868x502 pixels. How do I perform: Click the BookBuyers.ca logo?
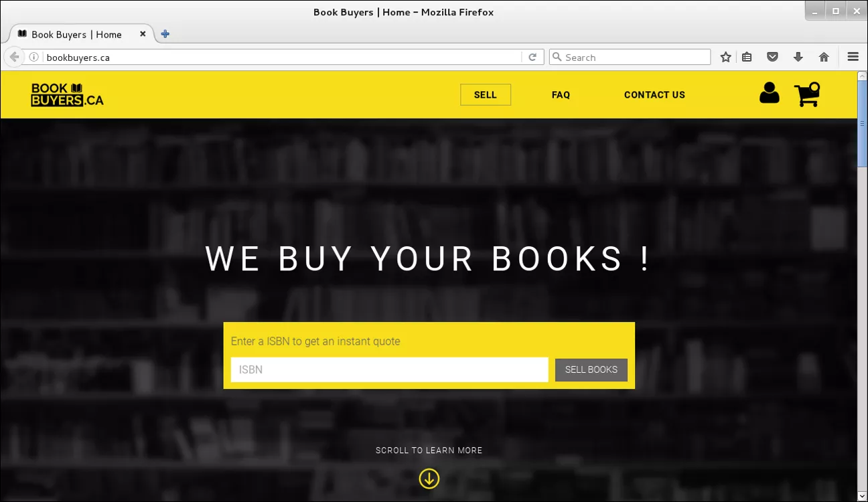click(x=67, y=94)
